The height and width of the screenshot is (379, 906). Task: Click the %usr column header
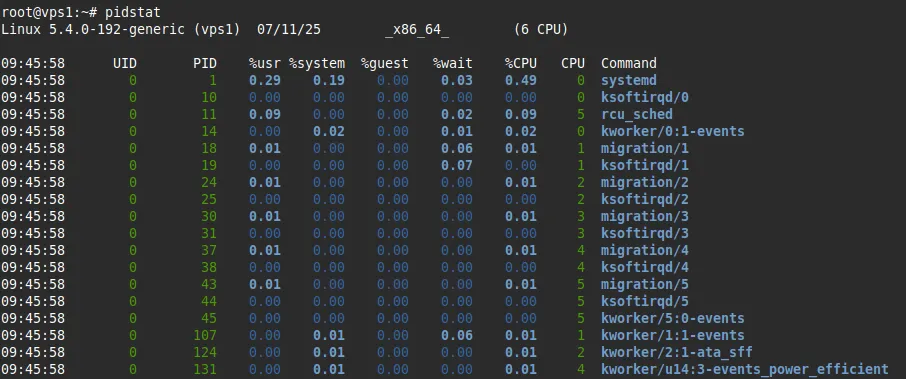point(265,63)
